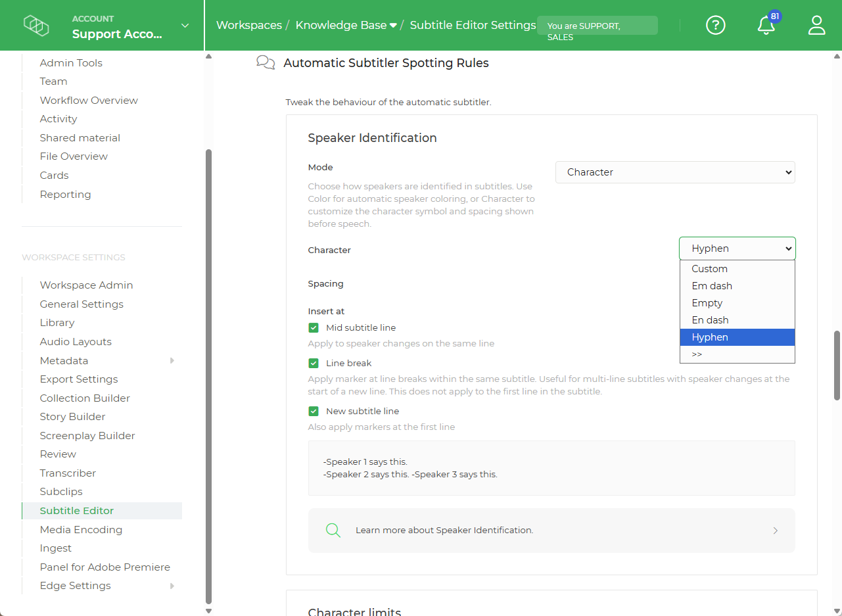Click the notifications bell showing 81 alerts

(765, 26)
